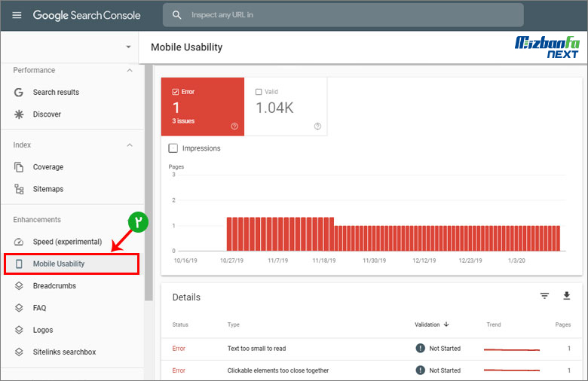Screen dimensions: 588x381
Task: Click the FAQ layers icon
Action: point(19,308)
